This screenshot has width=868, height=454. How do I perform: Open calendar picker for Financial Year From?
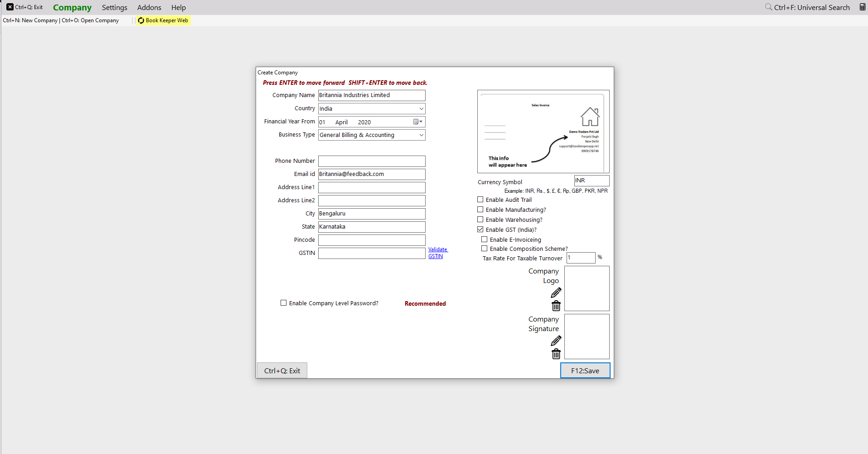[x=418, y=122]
